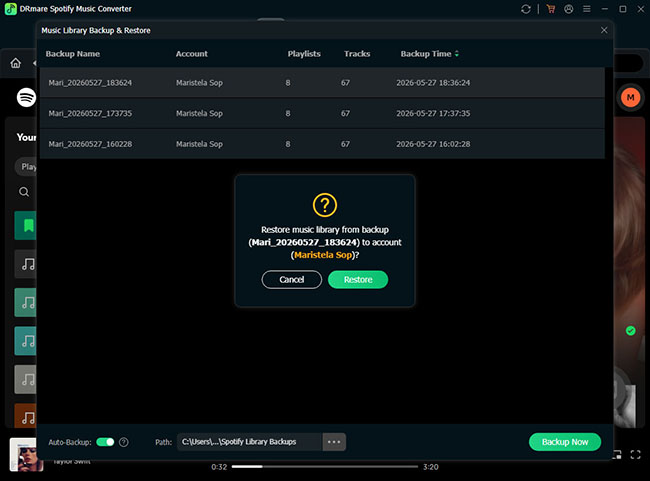This screenshot has height=481, width=650.
Task: Seek on the playback progress bar
Action: (325, 466)
